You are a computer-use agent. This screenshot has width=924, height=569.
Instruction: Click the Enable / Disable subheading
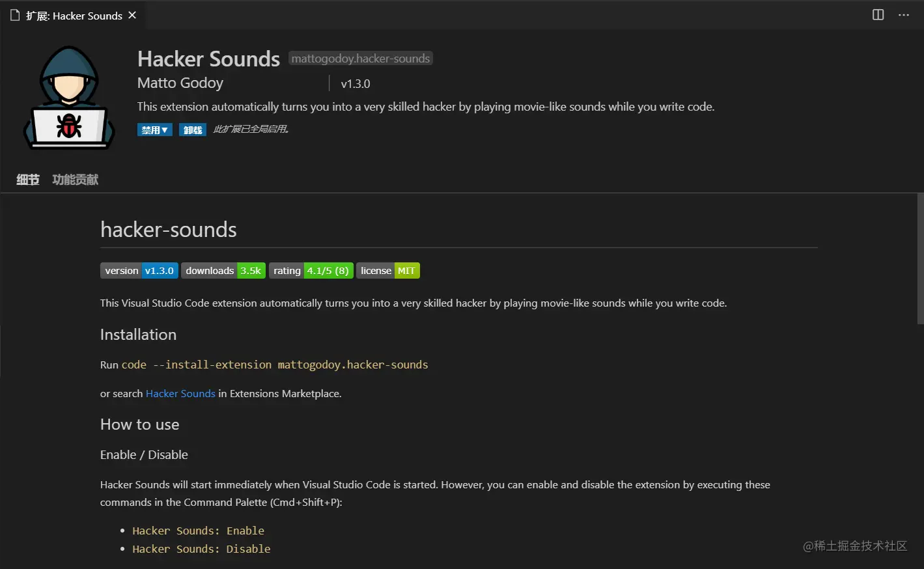coord(144,454)
